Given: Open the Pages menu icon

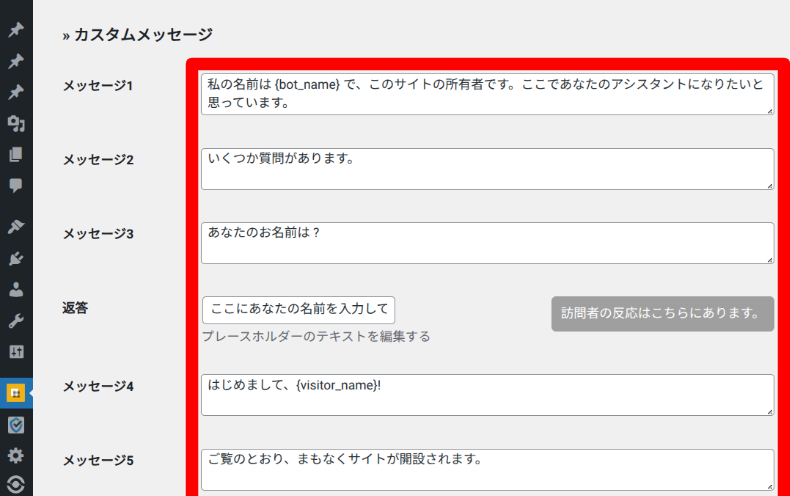Looking at the screenshot, I should click(16, 154).
